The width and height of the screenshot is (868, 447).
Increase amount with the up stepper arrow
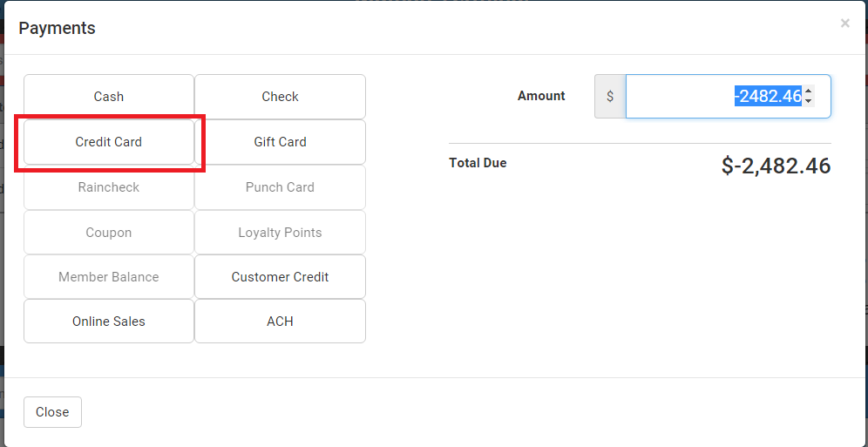[809, 91]
